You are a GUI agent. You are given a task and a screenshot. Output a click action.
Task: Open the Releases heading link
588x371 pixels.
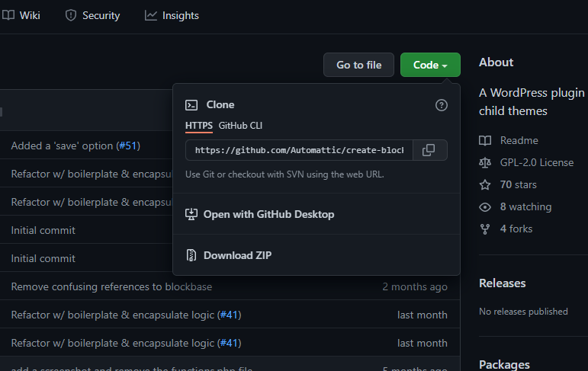point(502,283)
